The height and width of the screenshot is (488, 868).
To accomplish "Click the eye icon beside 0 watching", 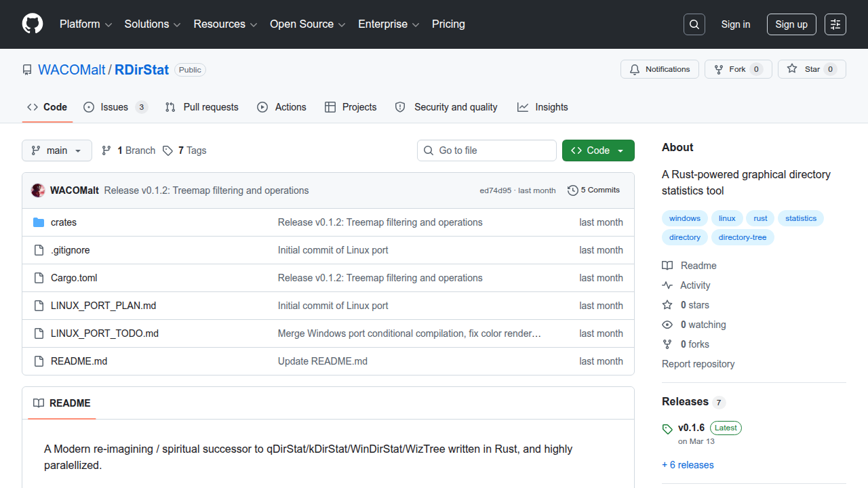I will coord(667,325).
